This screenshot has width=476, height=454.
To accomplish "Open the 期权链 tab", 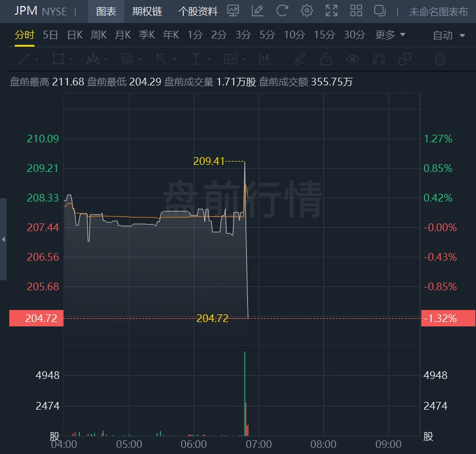I will pyautogui.click(x=147, y=12).
